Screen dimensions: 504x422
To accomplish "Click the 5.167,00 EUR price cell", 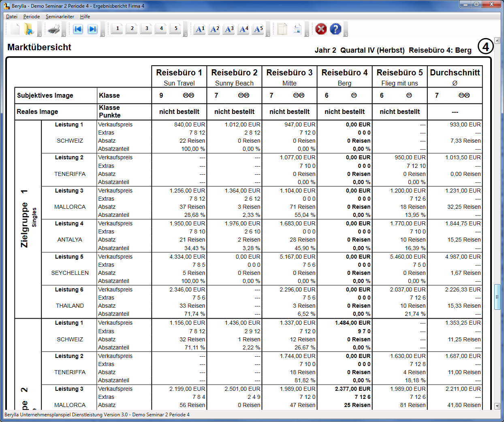I will pos(297,257).
